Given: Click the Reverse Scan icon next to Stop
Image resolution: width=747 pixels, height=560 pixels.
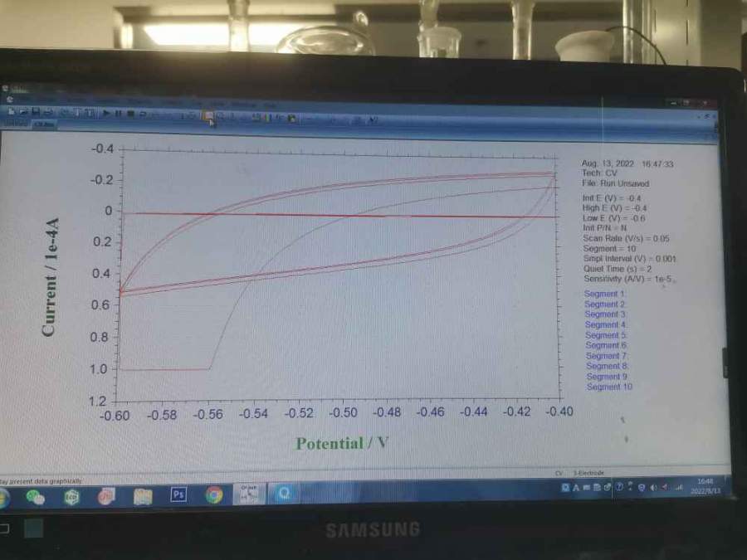Looking at the screenshot, I should pyautogui.click(x=143, y=114).
